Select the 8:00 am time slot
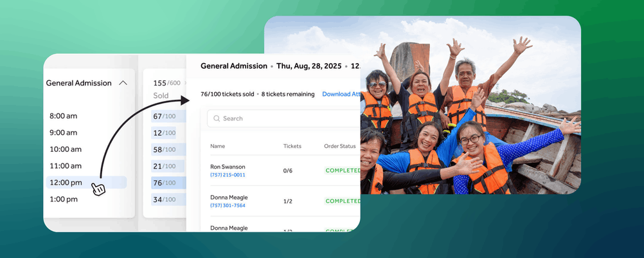This screenshot has width=644, height=258. click(63, 116)
